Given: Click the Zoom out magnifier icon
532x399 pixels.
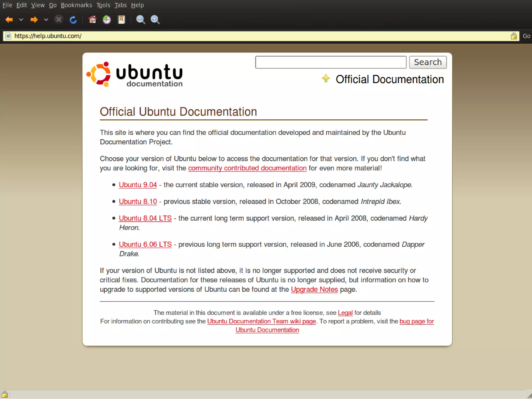Looking at the screenshot, I should click(x=141, y=20).
